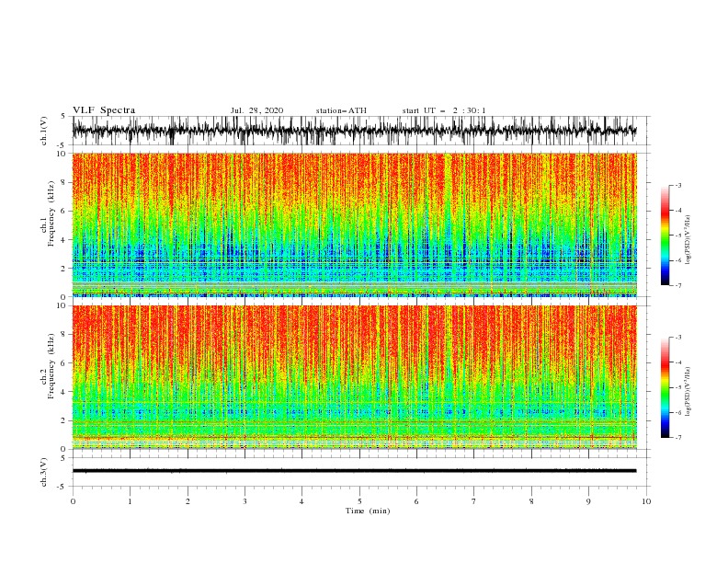This screenshot has width=728, height=563.
Task: Click the 'ch.3(V)' axis label
Action: coord(44,472)
